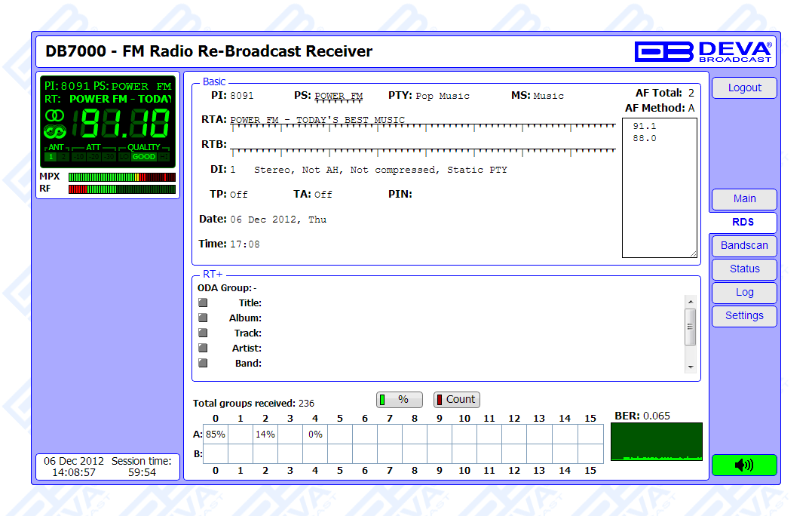Viewport: 812px width, 516px height.
Task: Click the green speaker audio button
Action: click(743, 465)
